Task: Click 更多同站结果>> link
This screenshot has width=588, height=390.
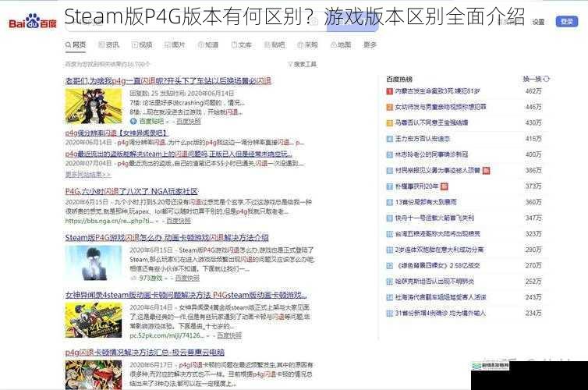Action: [88, 175]
